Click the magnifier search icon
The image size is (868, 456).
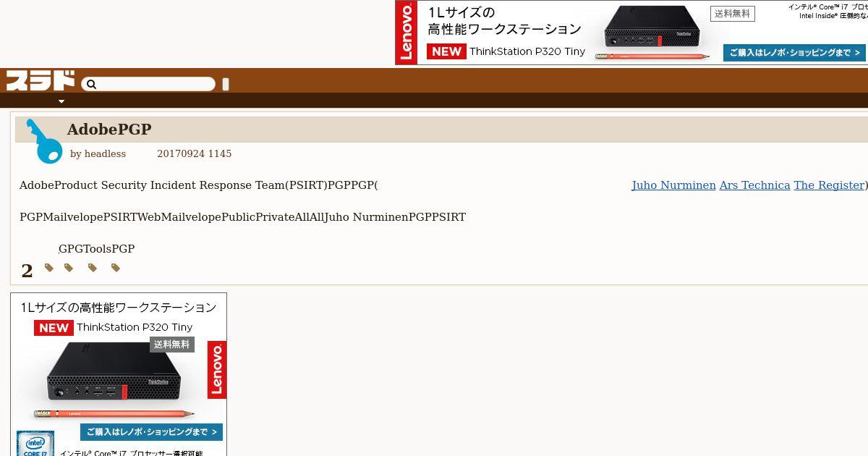point(91,85)
